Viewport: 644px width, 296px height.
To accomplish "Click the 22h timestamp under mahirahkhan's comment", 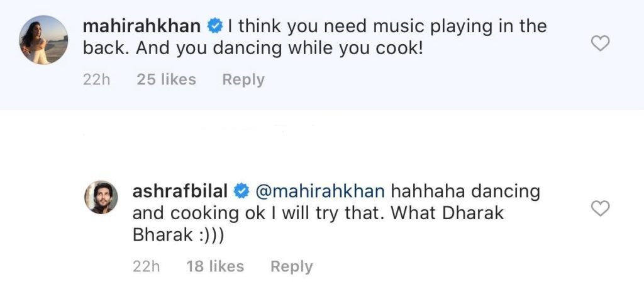I will tap(96, 80).
